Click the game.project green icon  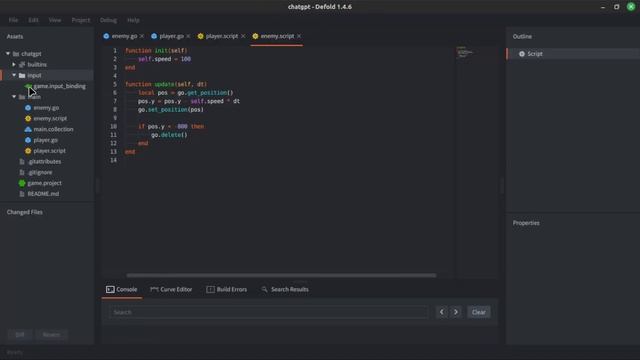pyautogui.click(x=22, y=183)
